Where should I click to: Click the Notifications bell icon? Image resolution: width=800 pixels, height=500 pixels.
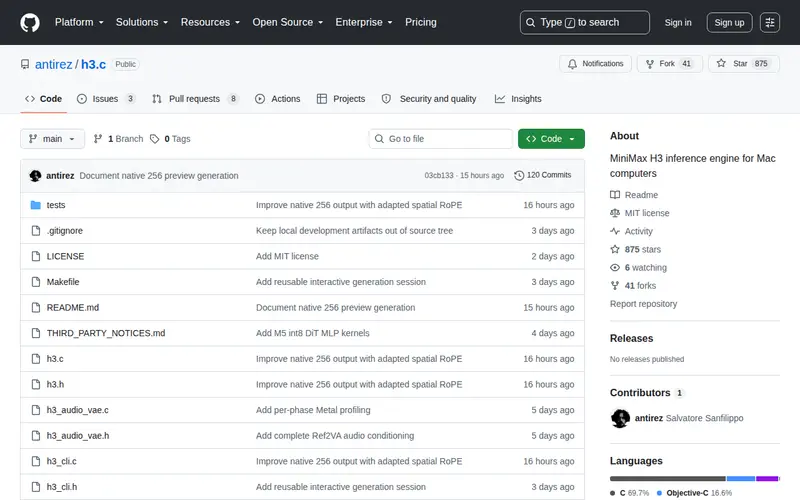[572, 64]
